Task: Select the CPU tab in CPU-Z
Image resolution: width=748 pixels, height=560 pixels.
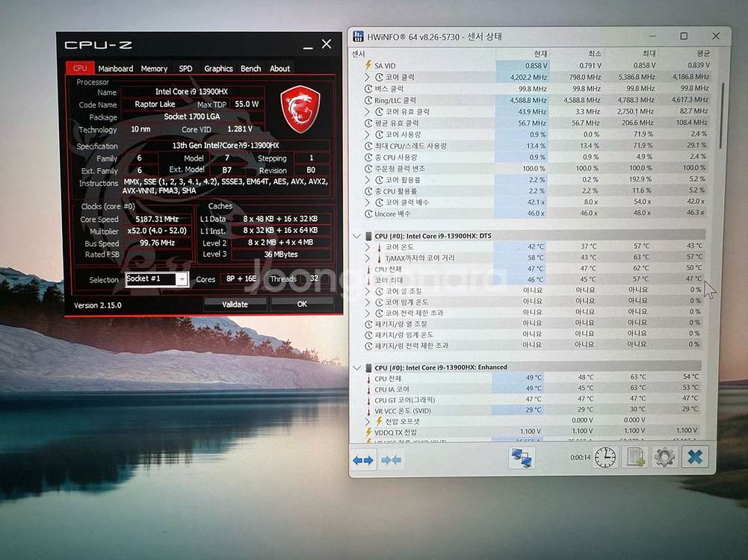Action: (x=80, y=68)
